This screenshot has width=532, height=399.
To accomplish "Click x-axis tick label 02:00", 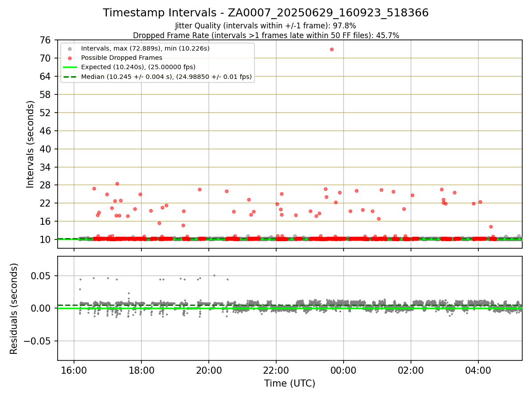I will click(411, 370).
